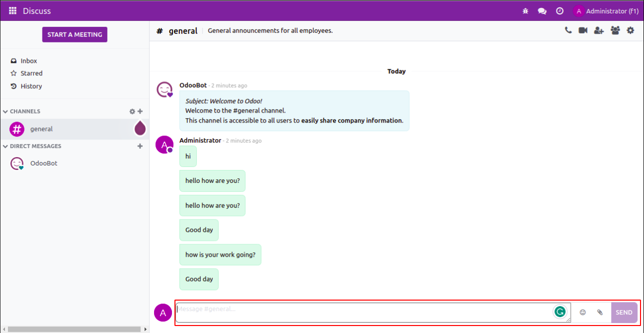Show the channel member list icon

point(615,30)
